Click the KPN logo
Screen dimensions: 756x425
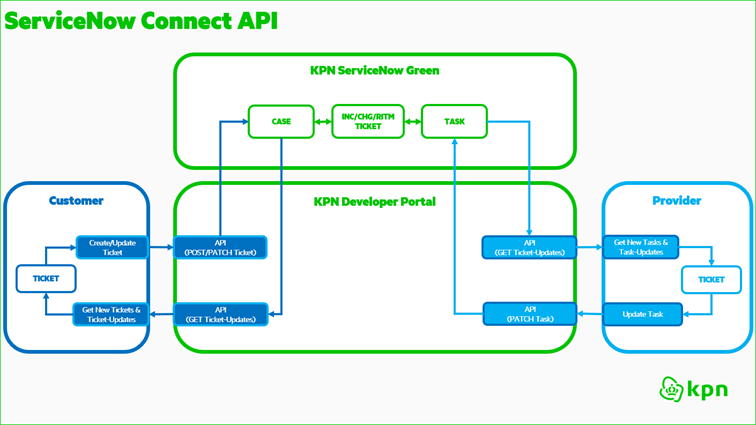pyautogui.click(x=694, y=389)
